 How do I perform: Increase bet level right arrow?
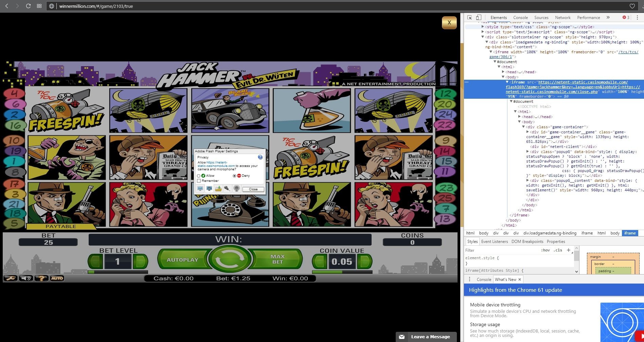[140, 261]
